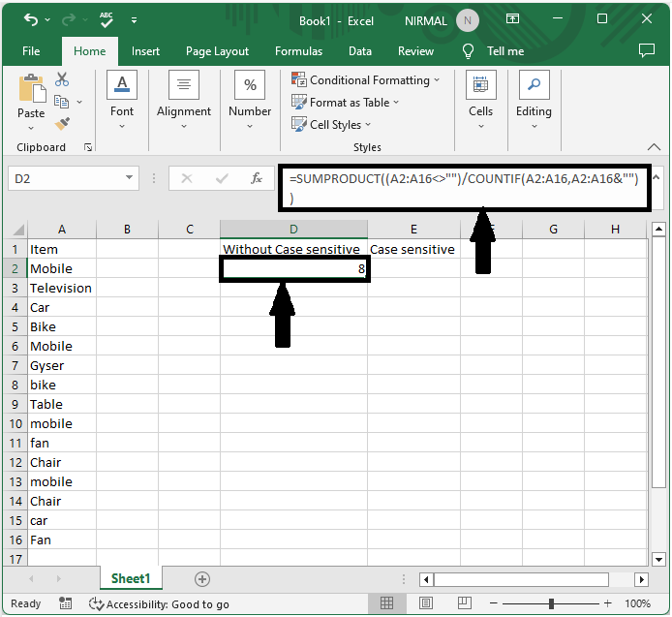Expand the Alignment group

click(x=183, y=100)
